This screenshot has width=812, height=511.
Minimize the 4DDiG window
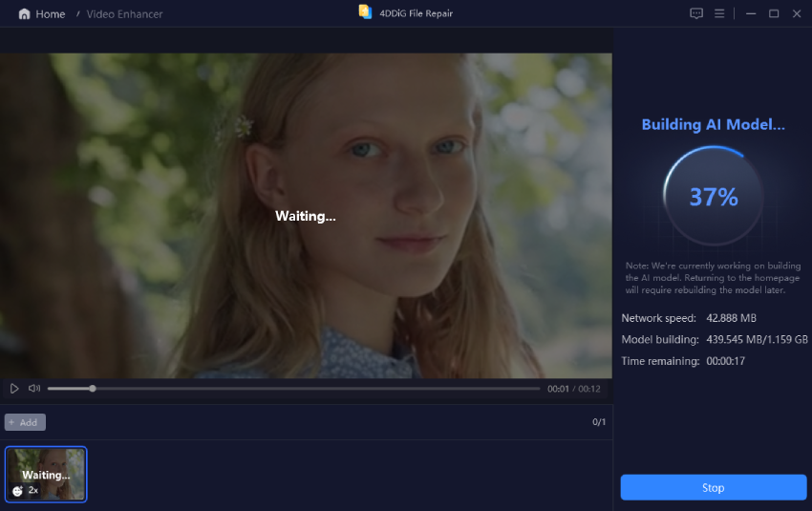click(750, 13)
